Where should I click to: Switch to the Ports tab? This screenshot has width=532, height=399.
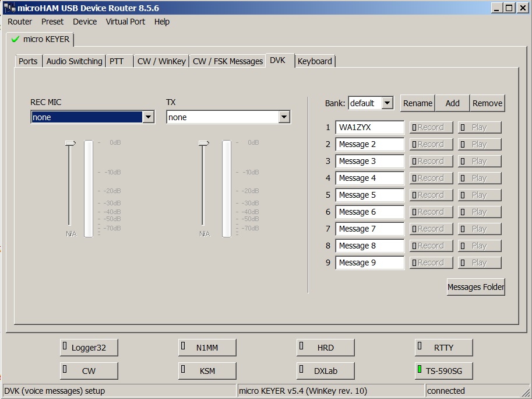28,61
